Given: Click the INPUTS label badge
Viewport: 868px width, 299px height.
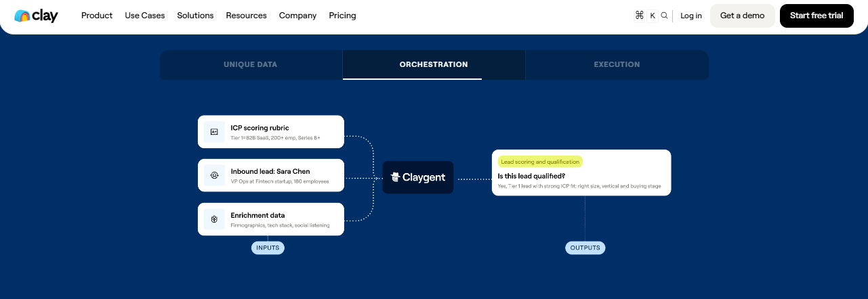Looking at the screenshot, I should [268, 248].
